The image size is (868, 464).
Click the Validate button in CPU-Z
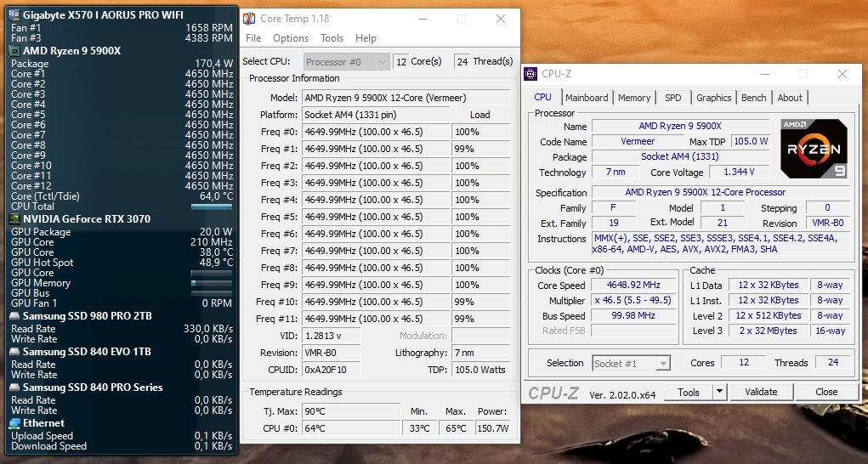(x=761, y=392)
